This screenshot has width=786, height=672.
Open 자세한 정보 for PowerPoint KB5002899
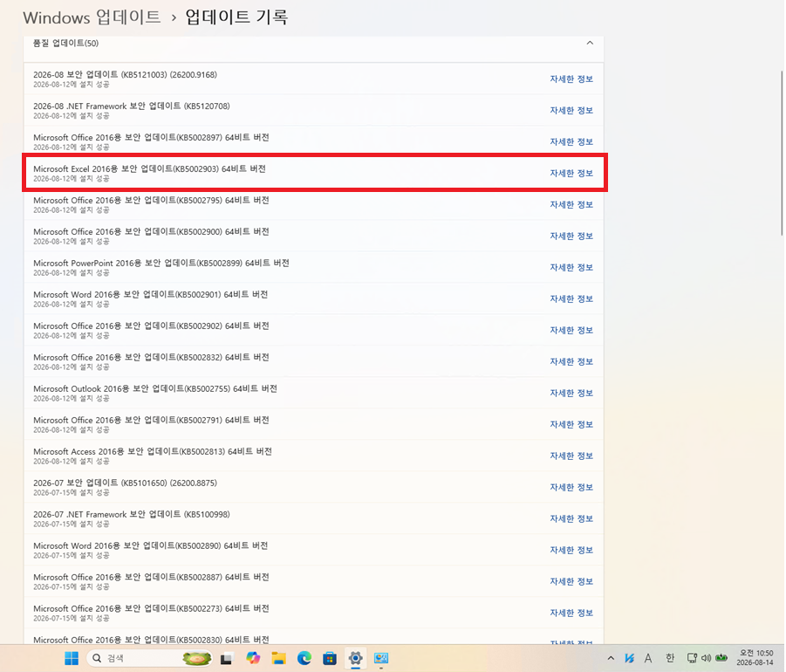point(571,267)
